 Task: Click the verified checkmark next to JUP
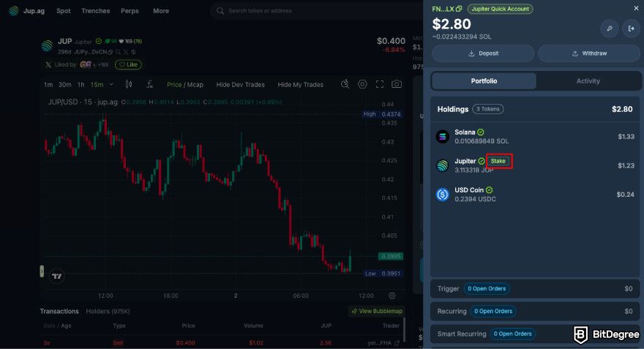[99, 41]
